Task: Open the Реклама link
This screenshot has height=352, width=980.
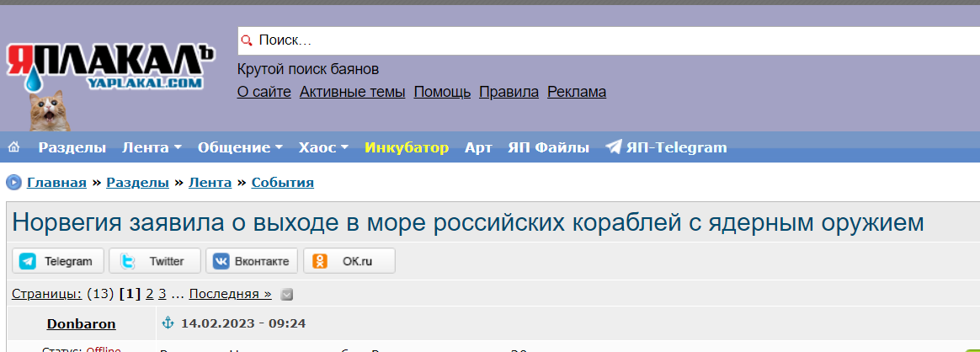Action: coord(577,92)
